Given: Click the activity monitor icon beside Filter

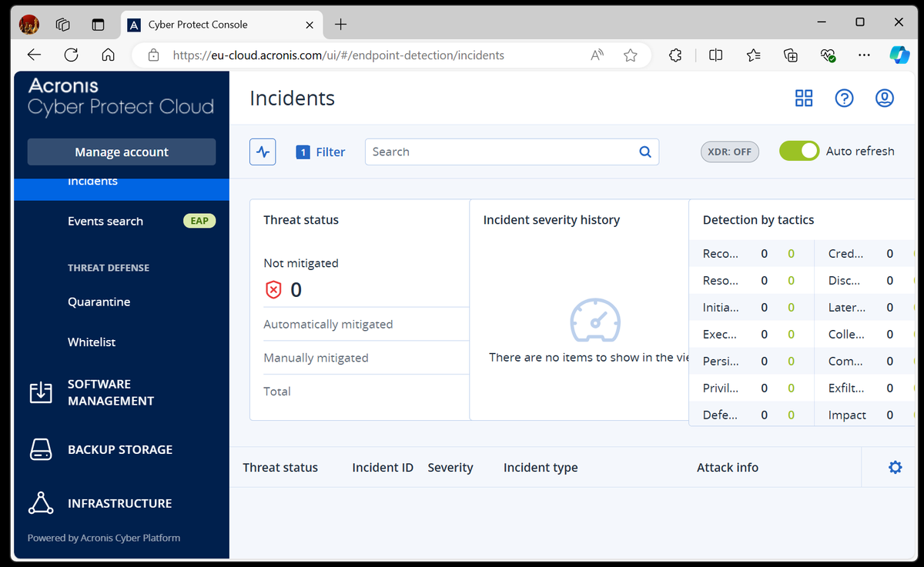Looking at the screenshot, I should [x=263, y=151].
